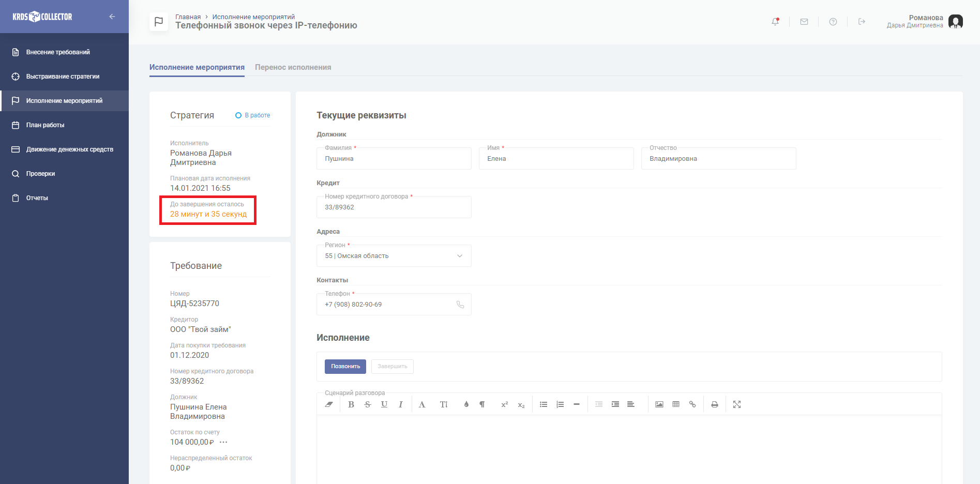
Task: Open the text color droplet picker
Action: (x=466, y=404)
